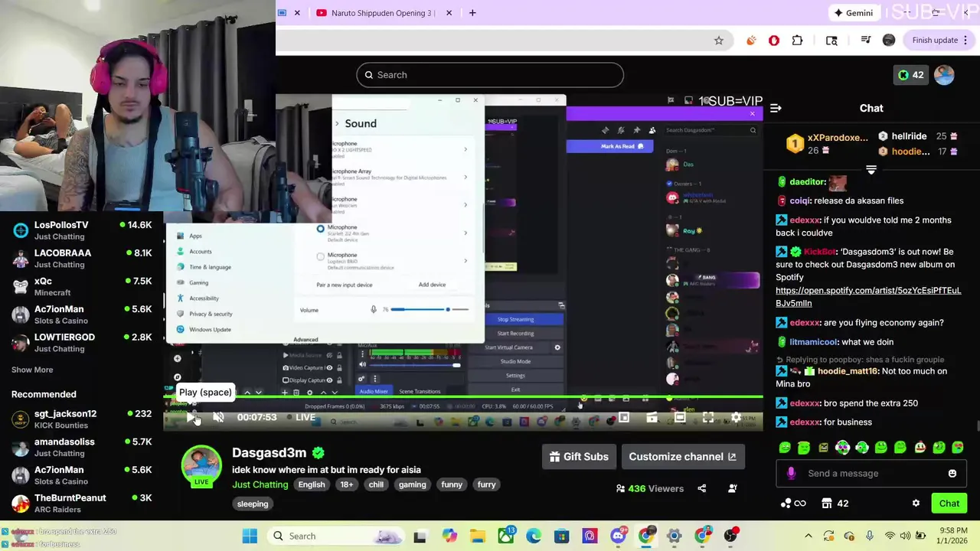The height and width of the screenshot is (551, 980).
Task: Open Windows Start menu
Action: (x=250, y=536)
